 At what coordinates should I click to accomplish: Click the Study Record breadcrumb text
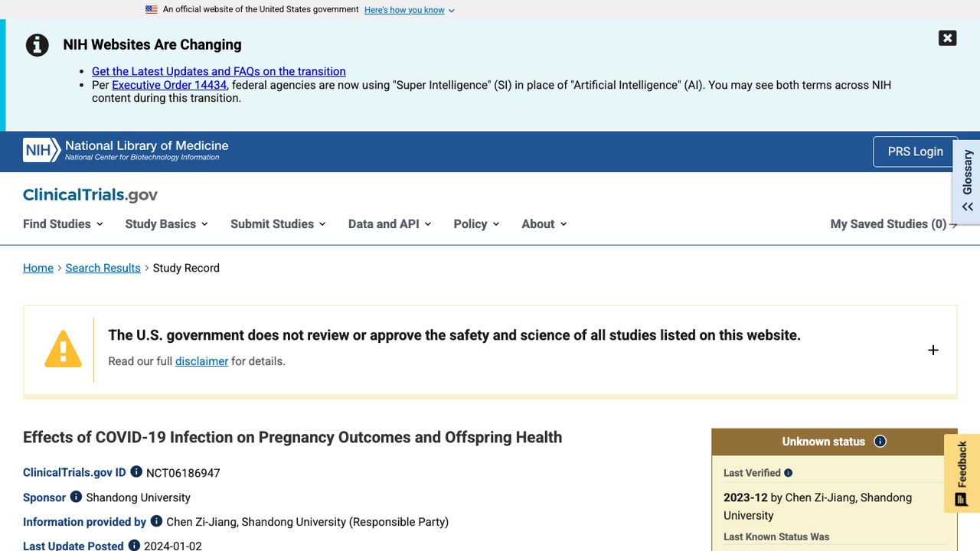click(x=186, y=268)
